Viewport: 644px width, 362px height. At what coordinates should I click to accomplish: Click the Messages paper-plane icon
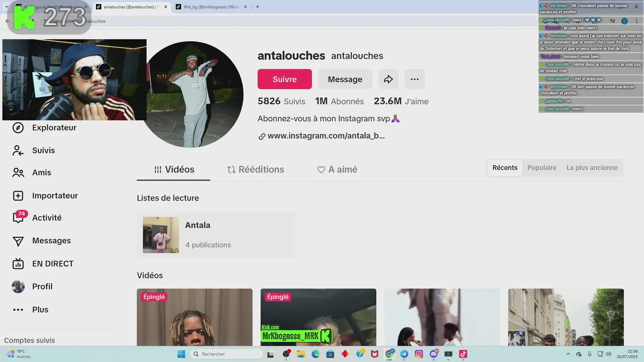(x=18, y=241)
